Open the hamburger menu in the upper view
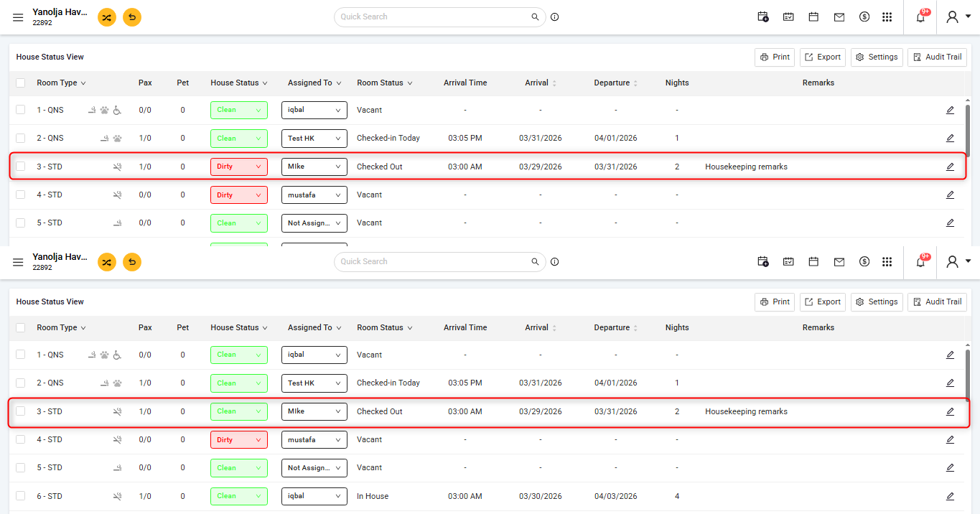Viewport: 980px width, 514px height. coord(18,17)
